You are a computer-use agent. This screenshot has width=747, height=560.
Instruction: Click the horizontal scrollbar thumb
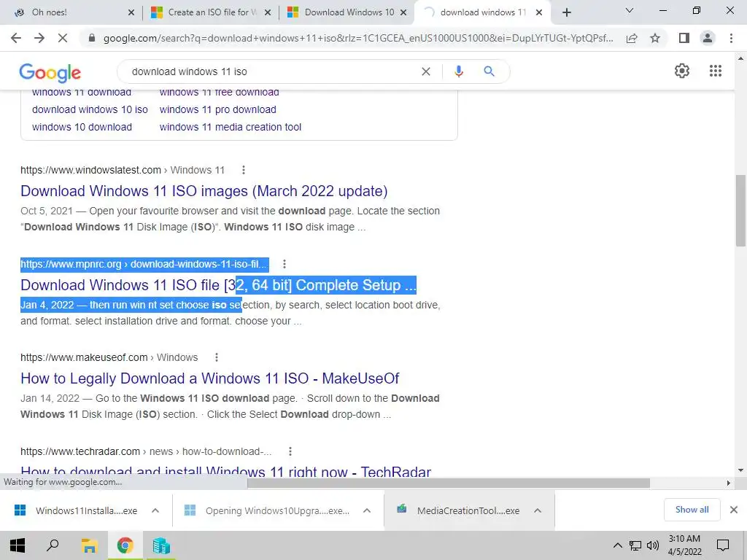(x=449, y=483)
